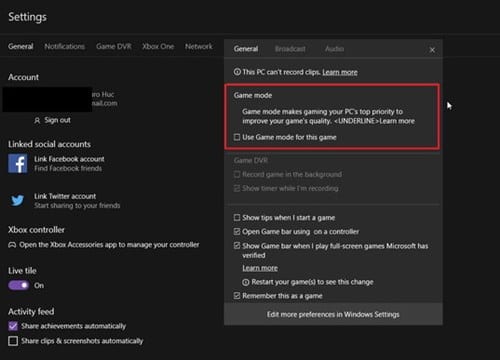Click Edit more preferences in Windows Settings
The height and width of the screenshot is (360, 500).
point(333,314)
